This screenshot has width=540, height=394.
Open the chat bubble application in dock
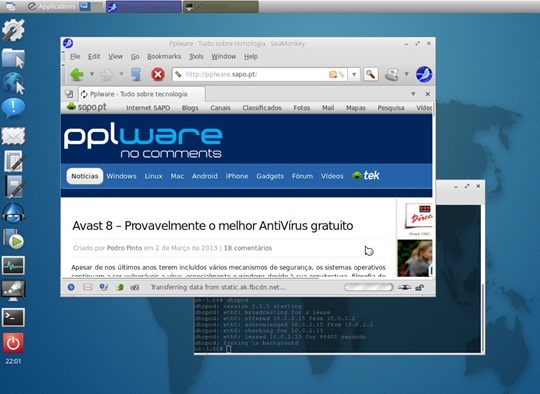click(13, 108)
